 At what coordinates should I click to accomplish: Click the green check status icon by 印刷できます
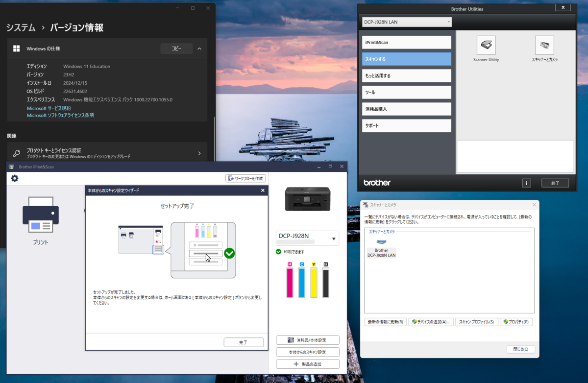click(278, 252)
